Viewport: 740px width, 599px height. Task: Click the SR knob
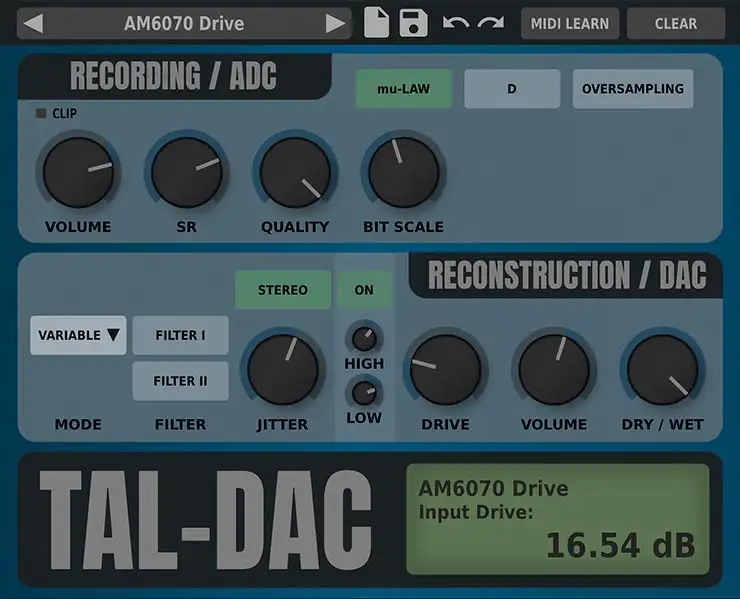(x=186, y=172)
